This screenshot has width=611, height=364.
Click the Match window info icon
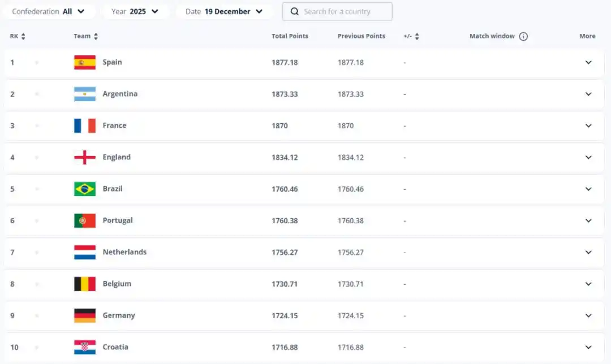523,36
